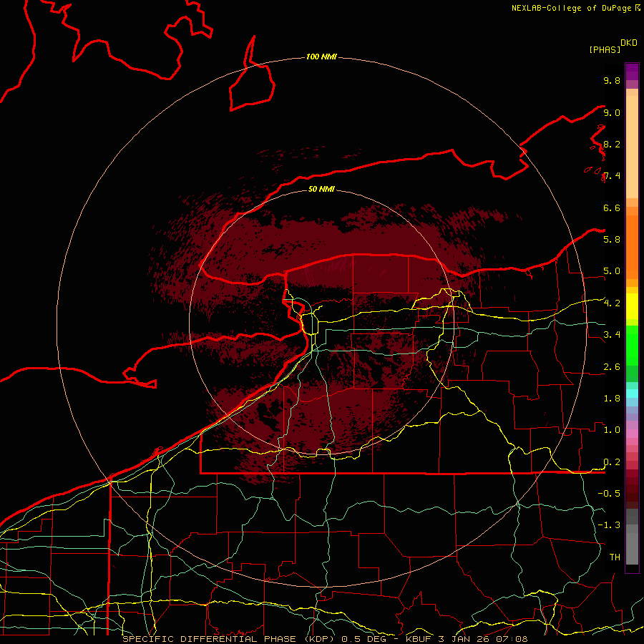Click the 1.0 color scale value
Viewport: 644px width, 644px height.
pos(612,430)
